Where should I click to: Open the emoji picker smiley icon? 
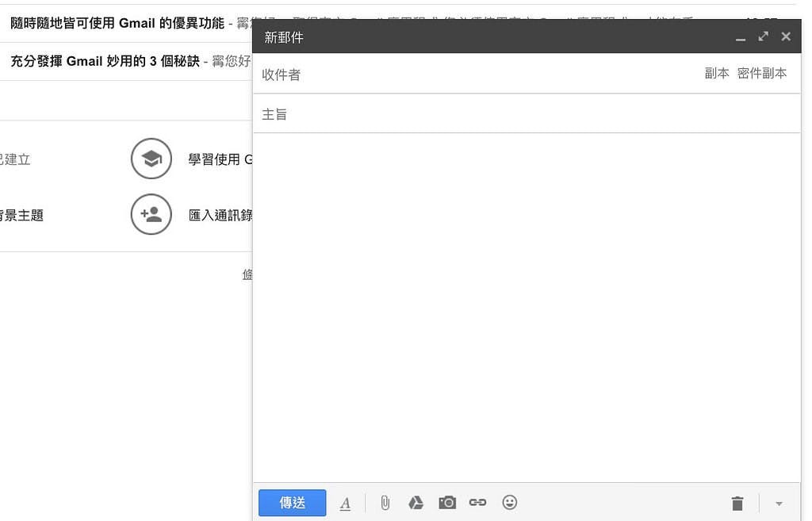tap(510, 502)
